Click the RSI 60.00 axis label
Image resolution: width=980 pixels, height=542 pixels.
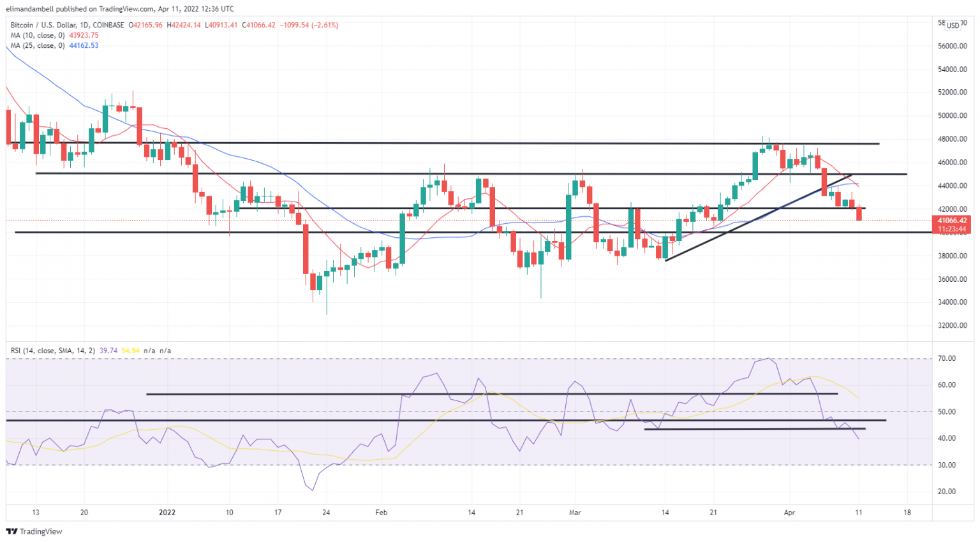947,385
